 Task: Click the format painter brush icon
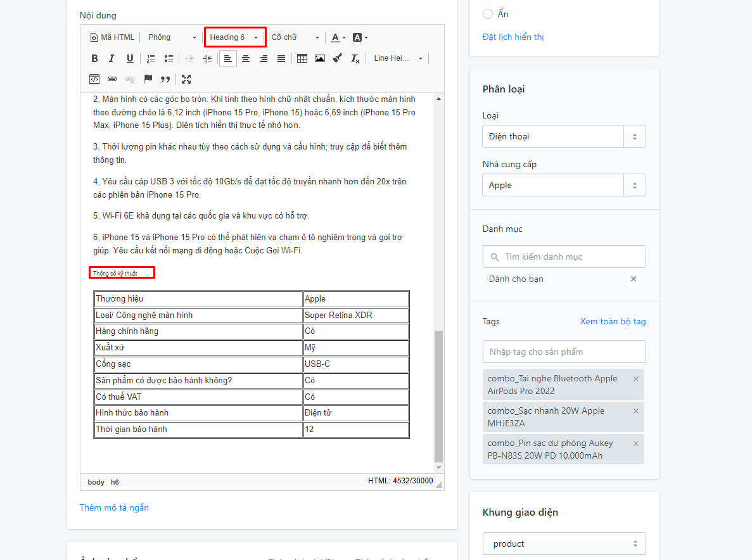coord(338,58)
